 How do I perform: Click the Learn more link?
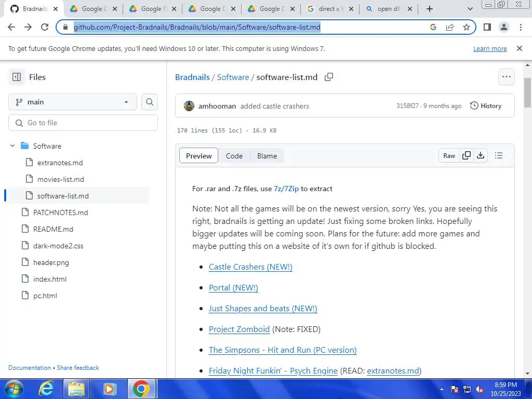pos(490,48)
